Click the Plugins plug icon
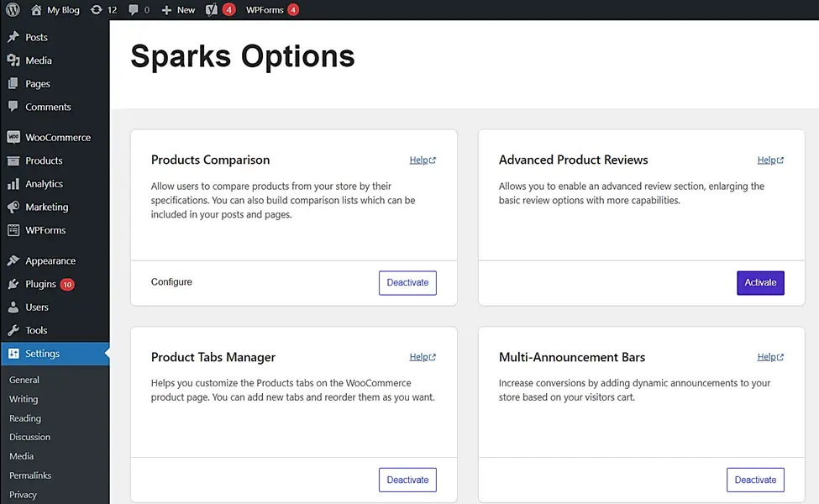The height and width of the screenshot is (504, 819). pos(13,284)
